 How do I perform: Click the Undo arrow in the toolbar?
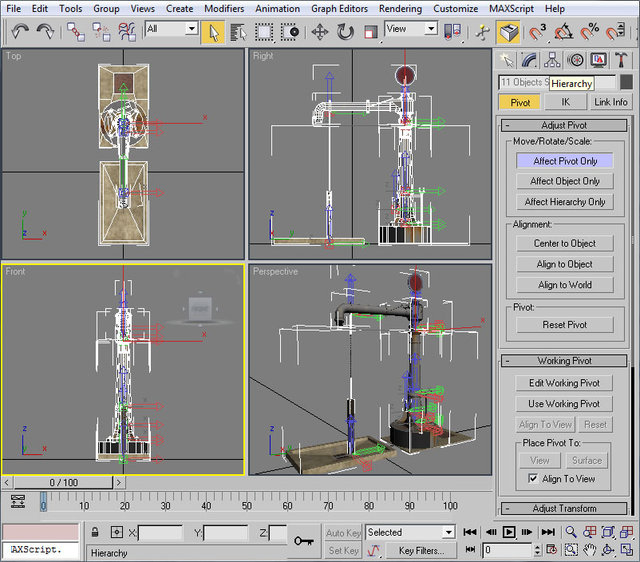(x=20, y=31)
